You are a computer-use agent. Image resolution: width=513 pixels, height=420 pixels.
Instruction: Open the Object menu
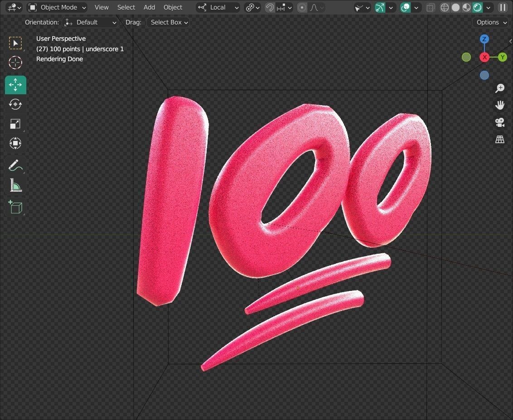tap(173, 7)
